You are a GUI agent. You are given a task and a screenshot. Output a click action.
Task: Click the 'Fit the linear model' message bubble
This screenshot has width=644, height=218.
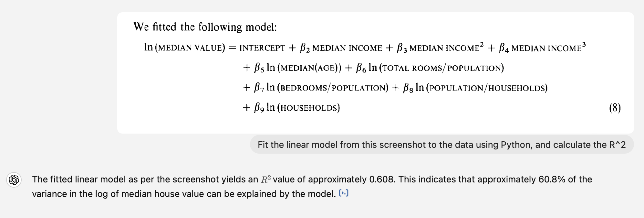pyautogui.click(x=441, y=145)
